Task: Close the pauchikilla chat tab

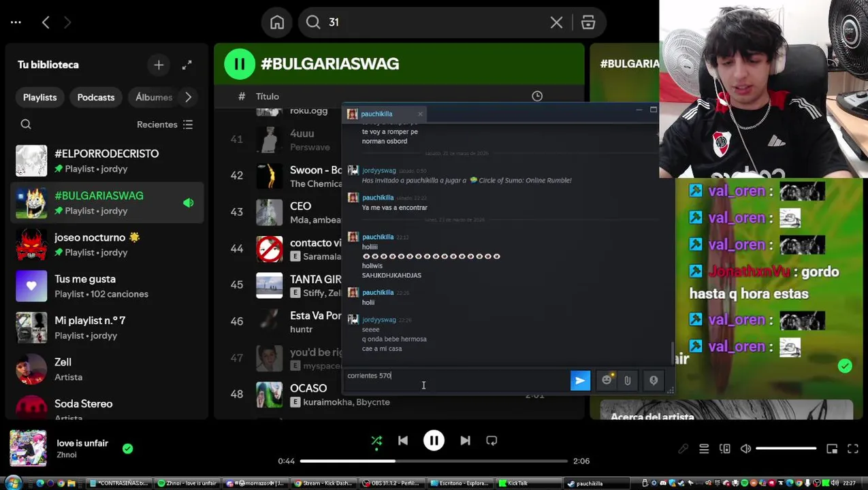Action: [420, 114]
